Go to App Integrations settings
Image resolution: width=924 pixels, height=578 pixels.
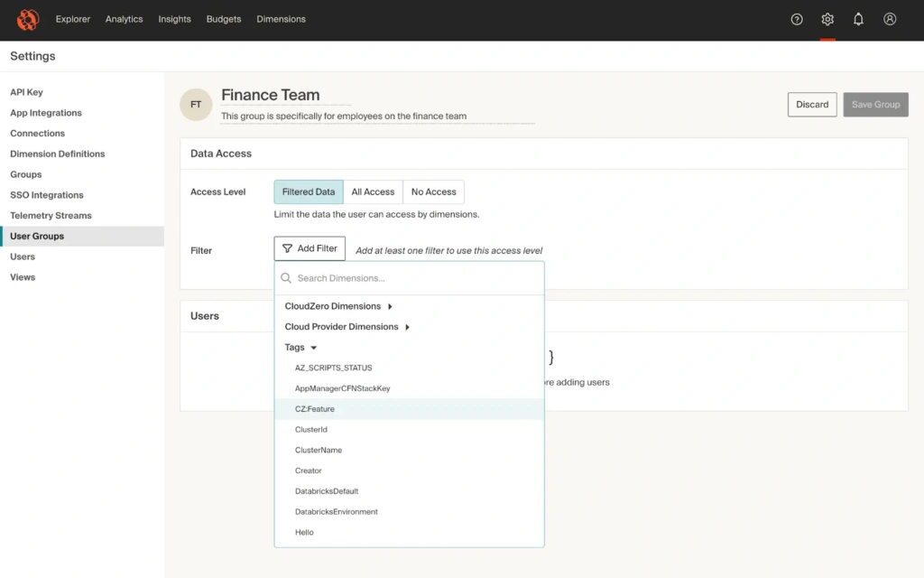coord(46,113)
